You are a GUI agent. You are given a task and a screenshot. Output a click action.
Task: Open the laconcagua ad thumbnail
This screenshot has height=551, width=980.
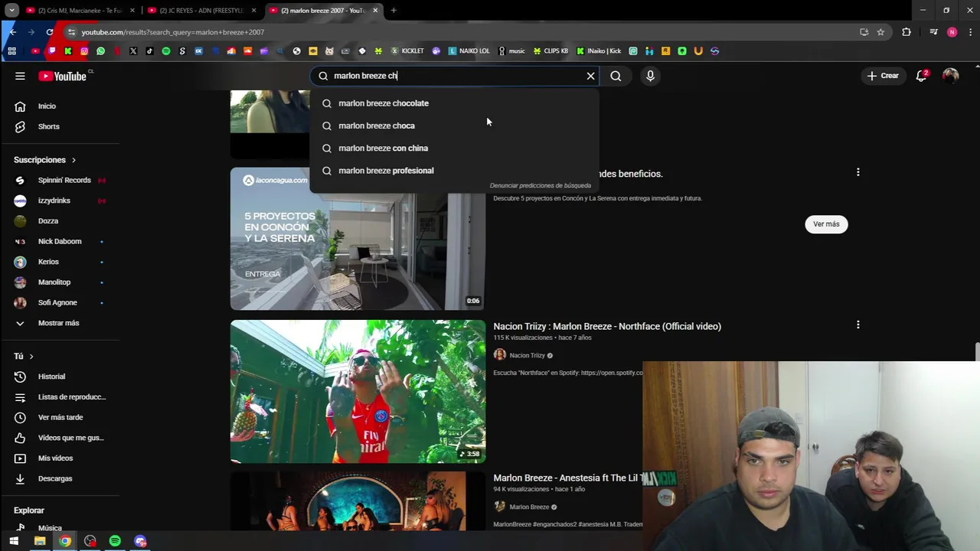tap(358, 239)
